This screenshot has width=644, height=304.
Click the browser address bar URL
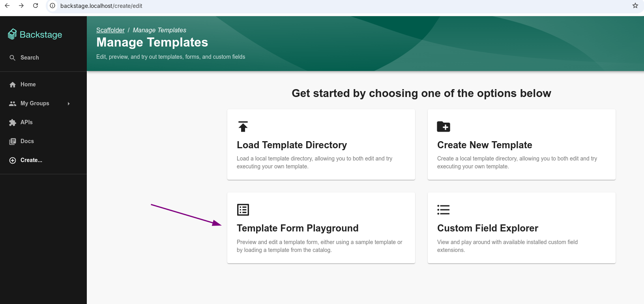click(101, 6)
